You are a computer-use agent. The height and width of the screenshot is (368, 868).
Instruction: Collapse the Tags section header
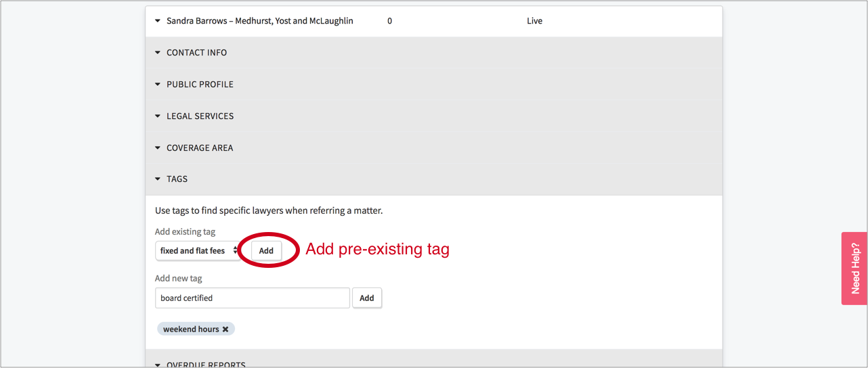point(177,179)
